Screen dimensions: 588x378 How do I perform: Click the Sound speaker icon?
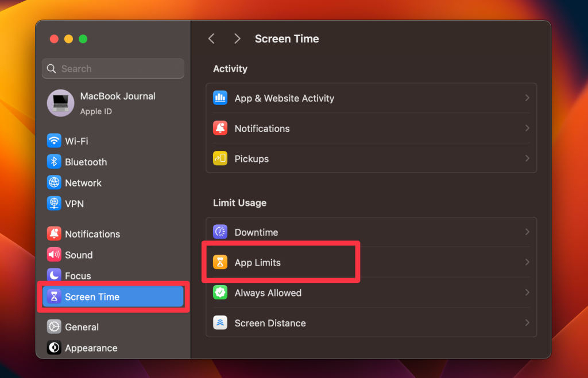(x=54, y=255)
